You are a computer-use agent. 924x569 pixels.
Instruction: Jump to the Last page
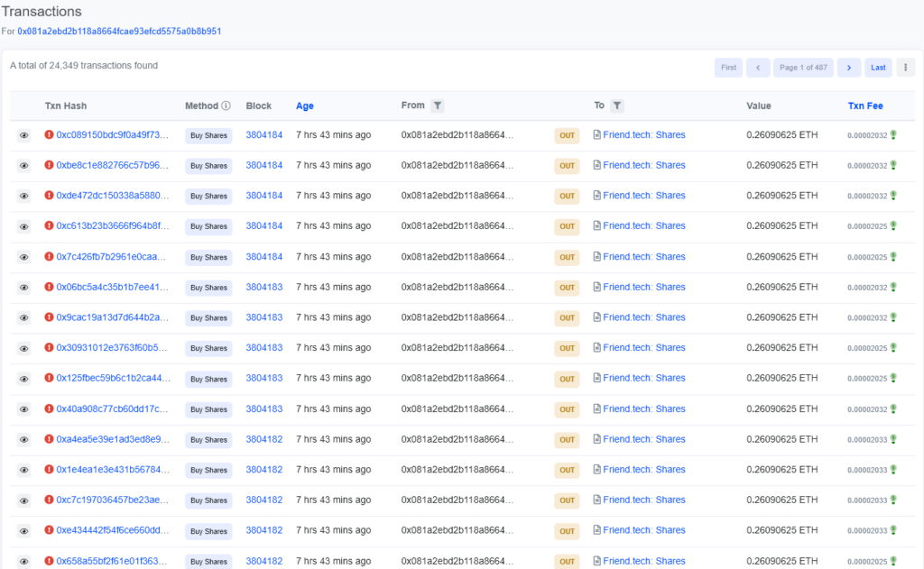[x=877, y=68]
